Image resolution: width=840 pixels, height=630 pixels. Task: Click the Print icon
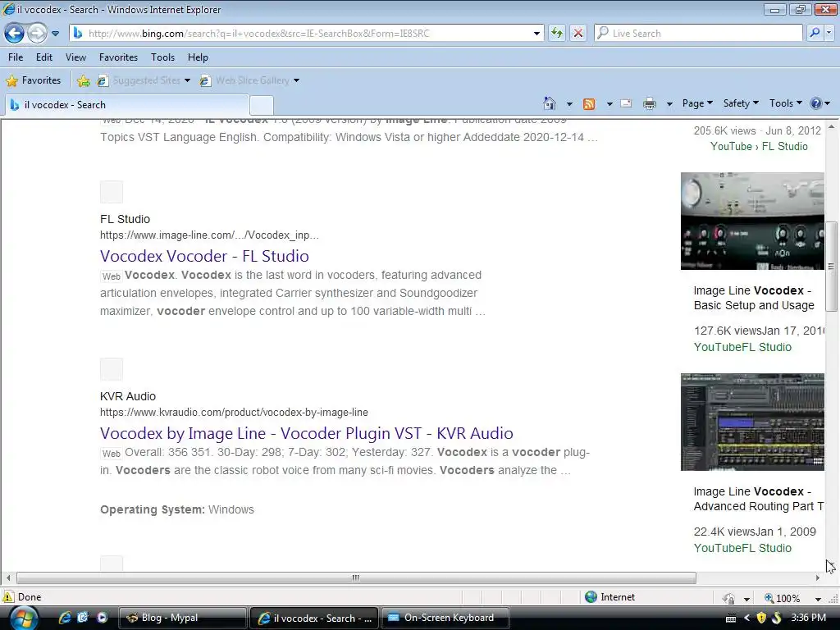click(x=650, y=103)
